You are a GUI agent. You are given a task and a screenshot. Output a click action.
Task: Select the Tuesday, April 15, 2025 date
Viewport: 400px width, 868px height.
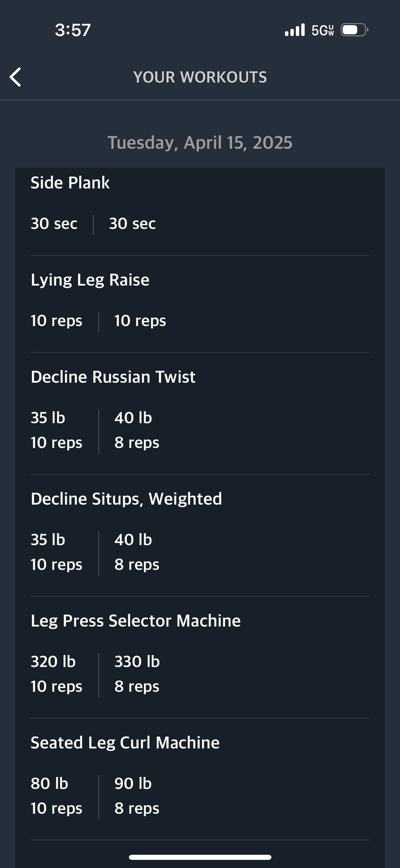tap(200, 143)
